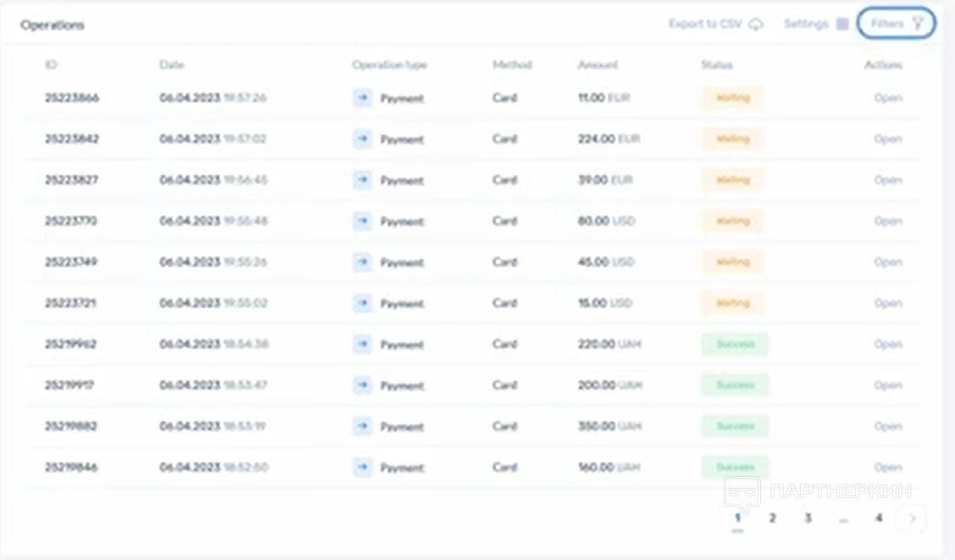
Task: Open the 224.00 EUR operation via Open
Action: pos(888,139)
